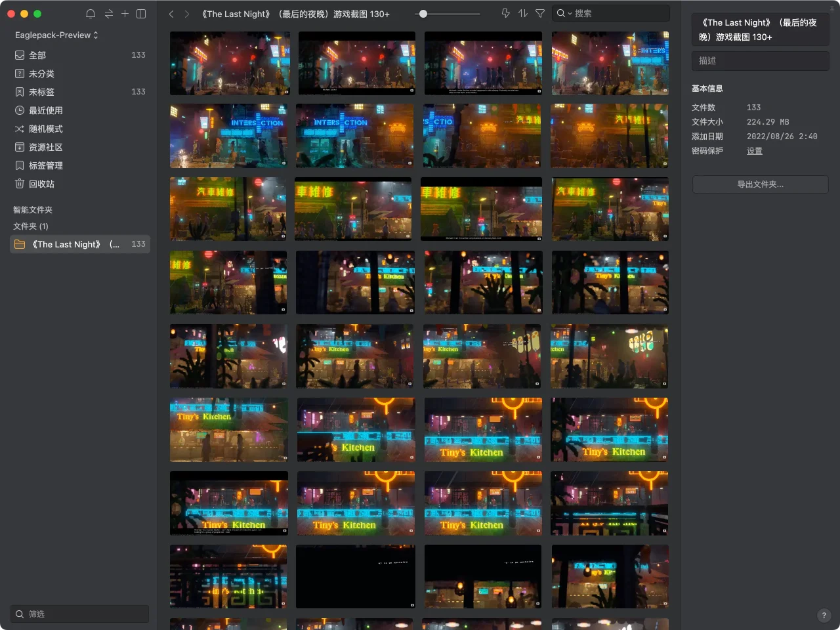Click the switch library arrows icon

coord(108,14)
